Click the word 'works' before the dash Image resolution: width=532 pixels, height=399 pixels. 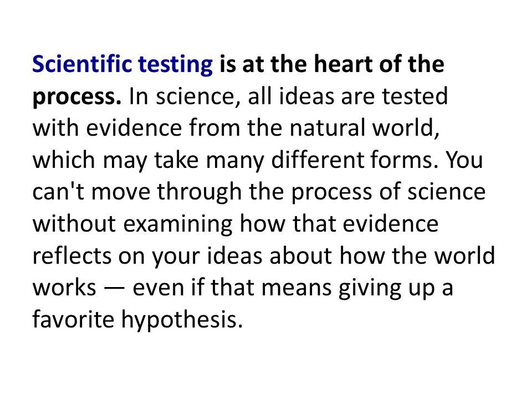tap(64, 288)
